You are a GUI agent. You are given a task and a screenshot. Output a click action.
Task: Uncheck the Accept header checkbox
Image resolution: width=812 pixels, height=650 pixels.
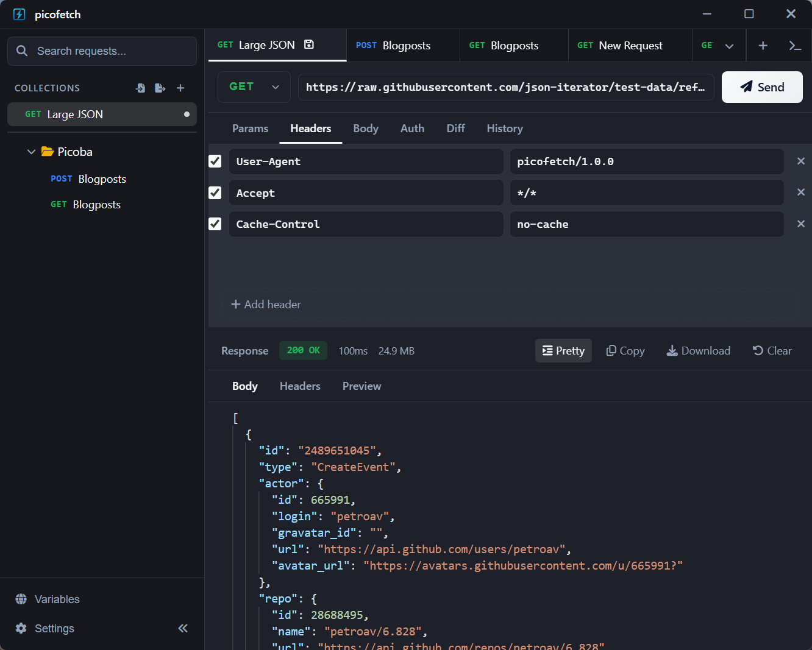(x=215, y=193)
